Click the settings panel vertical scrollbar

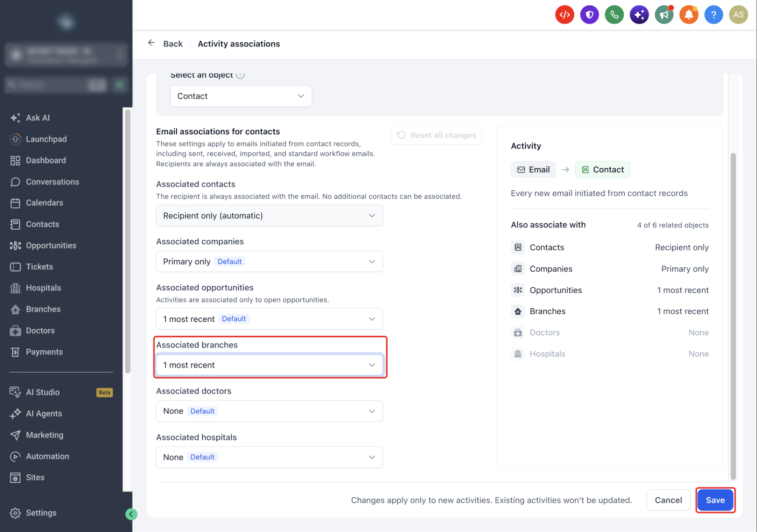(733, 316)
